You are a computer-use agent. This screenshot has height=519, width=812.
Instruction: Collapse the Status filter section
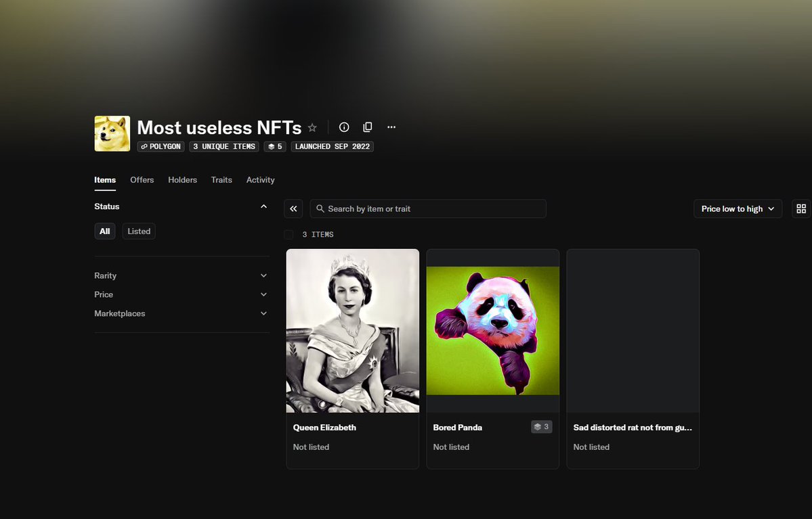tap(263, 206)
